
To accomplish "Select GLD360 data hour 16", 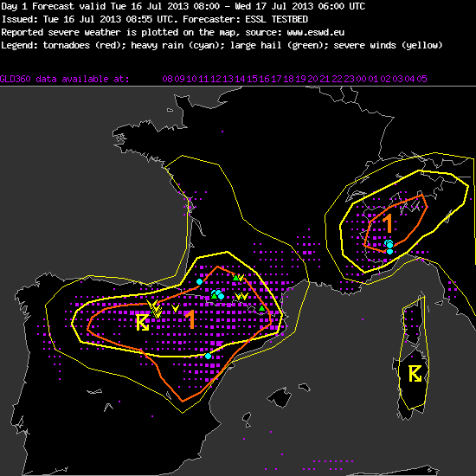I will pyautogui.click(x=264, y=79).
